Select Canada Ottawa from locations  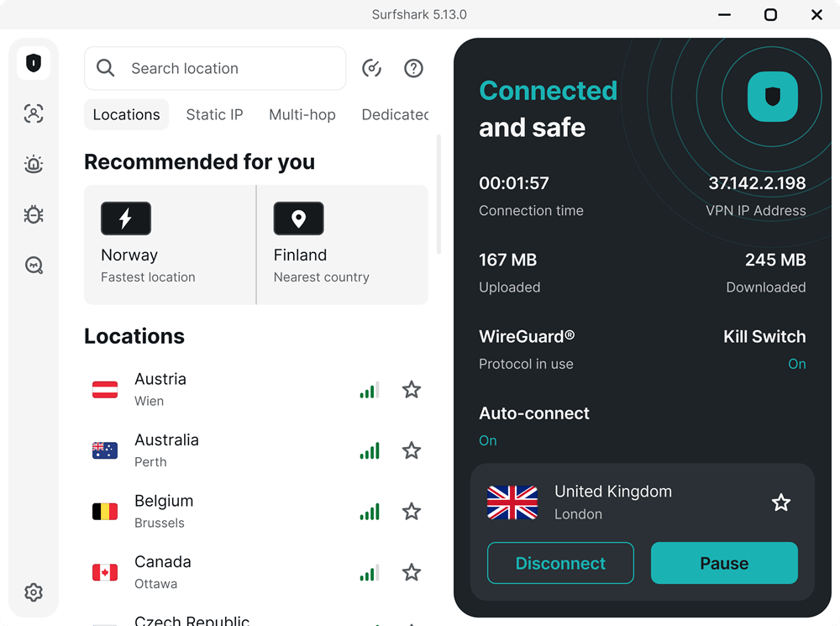[256, 572]
